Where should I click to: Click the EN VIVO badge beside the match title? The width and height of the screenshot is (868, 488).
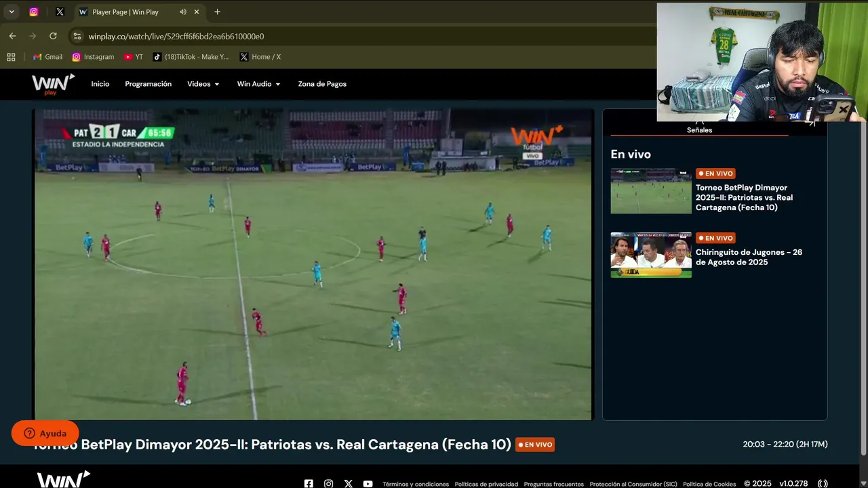535,445
